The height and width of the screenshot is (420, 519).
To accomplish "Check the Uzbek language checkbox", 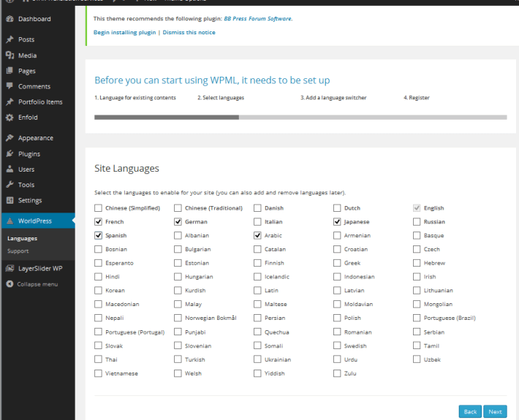I will pos(417,359).
